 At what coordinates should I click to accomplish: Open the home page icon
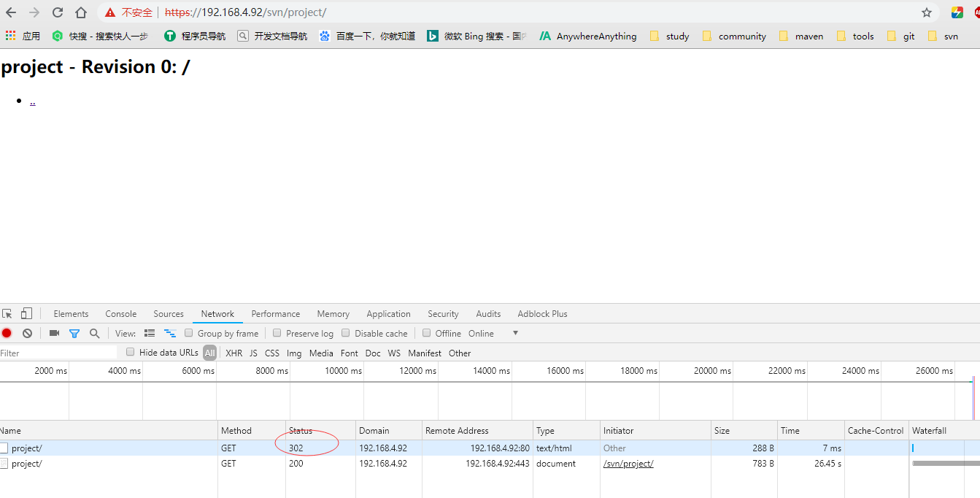(81, 12)
